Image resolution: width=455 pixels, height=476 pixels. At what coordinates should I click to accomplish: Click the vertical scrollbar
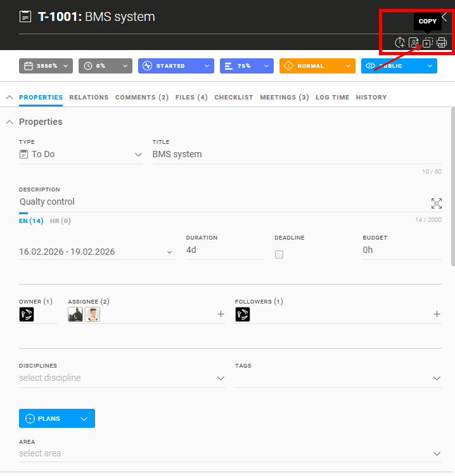click(x=453, y=187)
